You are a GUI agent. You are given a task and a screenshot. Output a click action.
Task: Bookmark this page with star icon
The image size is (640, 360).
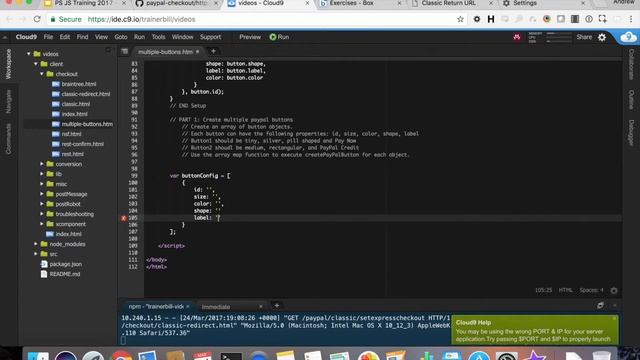(460, 19)
